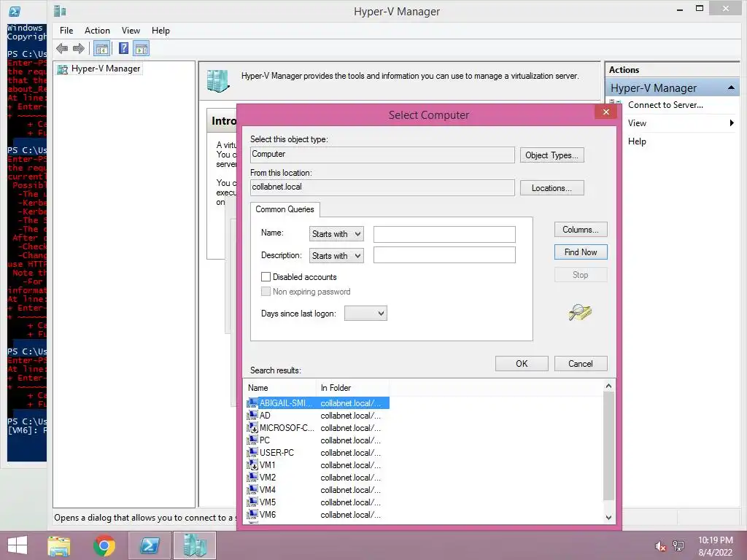
Task: Close the Select Computer dialog
Action: (x=605, y=112)
